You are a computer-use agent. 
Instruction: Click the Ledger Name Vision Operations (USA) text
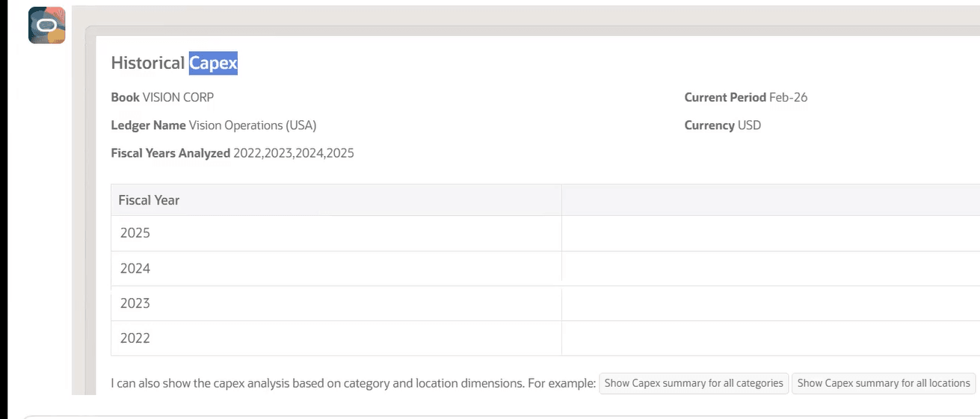point(213,125)
